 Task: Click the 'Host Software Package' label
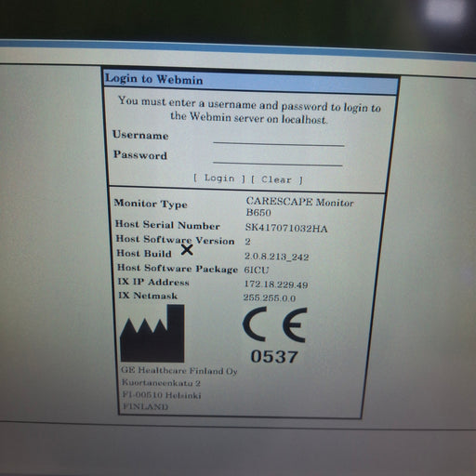[178, 269]
